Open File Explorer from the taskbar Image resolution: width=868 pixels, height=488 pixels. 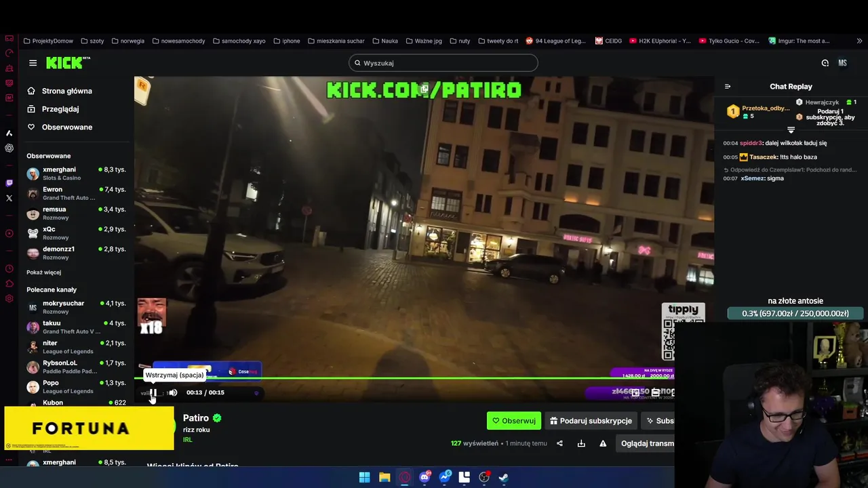384,477
